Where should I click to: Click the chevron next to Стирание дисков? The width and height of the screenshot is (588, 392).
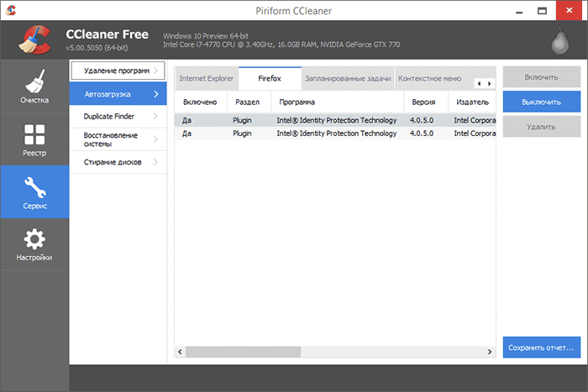tap(155, 162)
